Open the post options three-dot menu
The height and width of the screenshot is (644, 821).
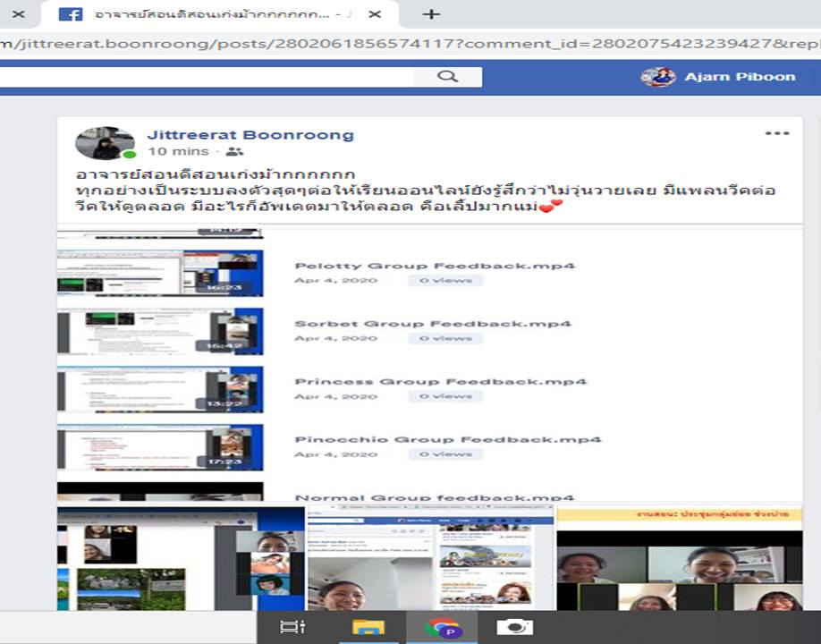click(x=776, y=134)
